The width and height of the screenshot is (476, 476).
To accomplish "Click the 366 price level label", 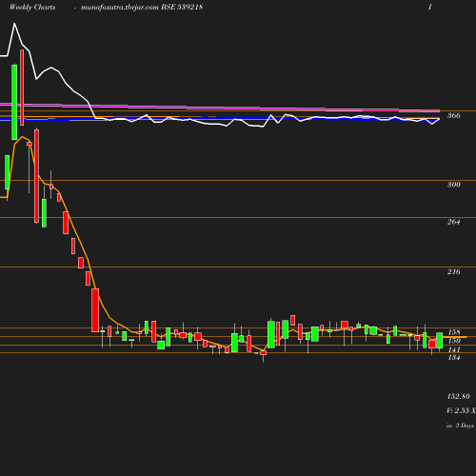I will point(453,115).
